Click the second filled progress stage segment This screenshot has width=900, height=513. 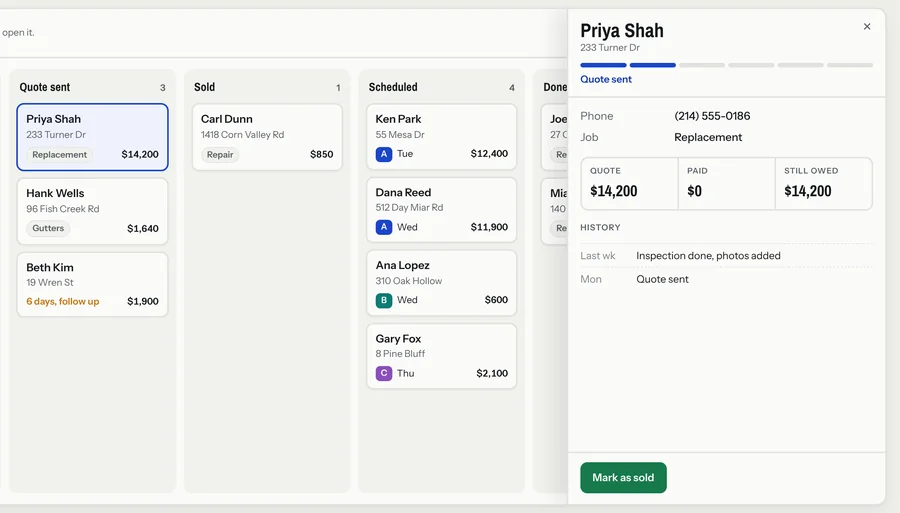click(653, 65)
